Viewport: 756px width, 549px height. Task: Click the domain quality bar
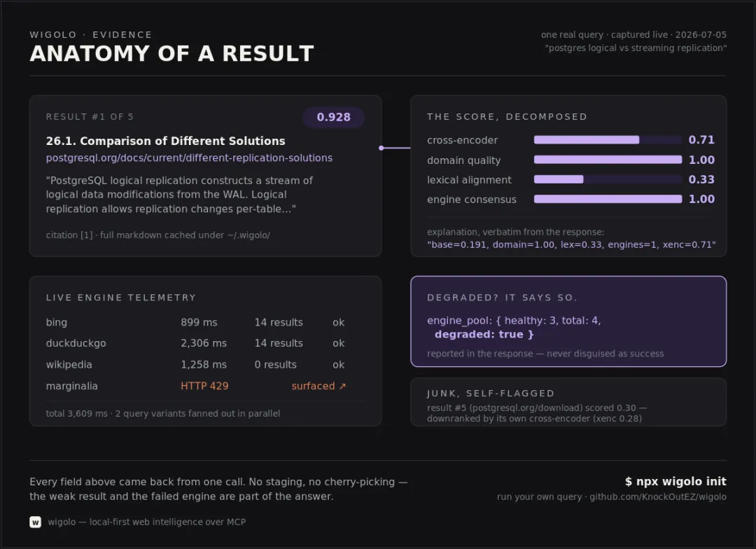pos(608,160)
